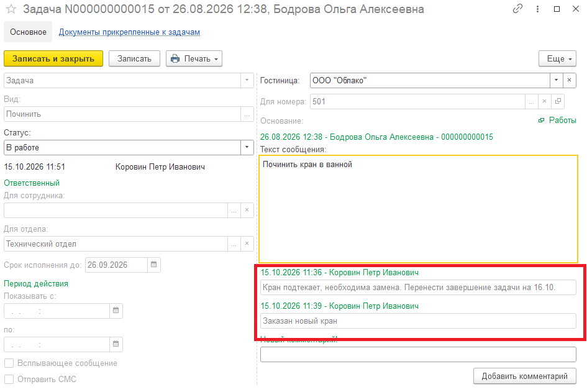The width and height of the screenshot is (587, 392).
Task: Expand the Статус dropdown
Action: click(x=247, y=147)
